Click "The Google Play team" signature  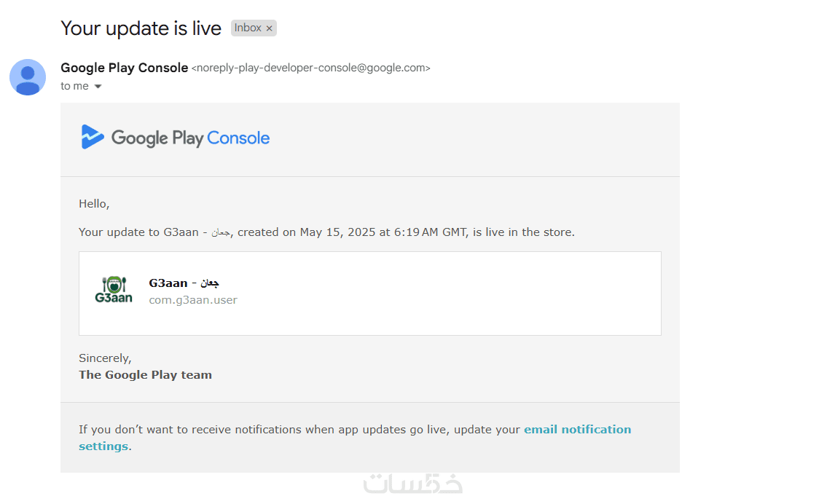point(145,375)
